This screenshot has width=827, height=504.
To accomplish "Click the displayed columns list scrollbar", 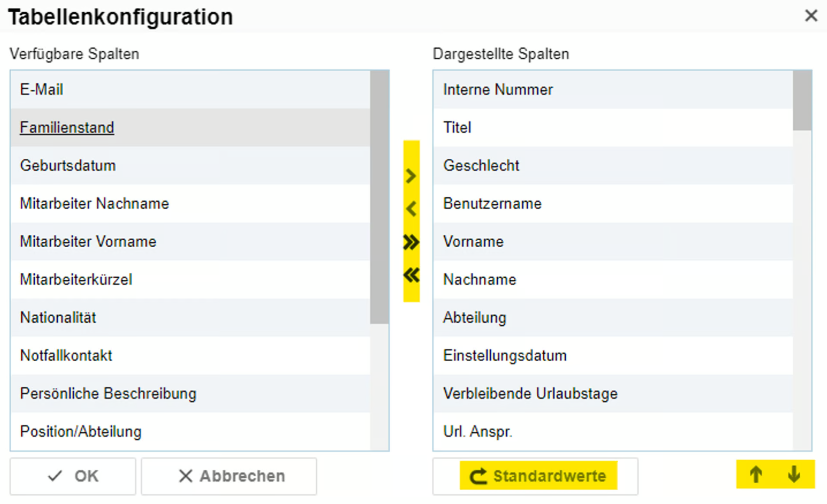I will coord(802,101).
